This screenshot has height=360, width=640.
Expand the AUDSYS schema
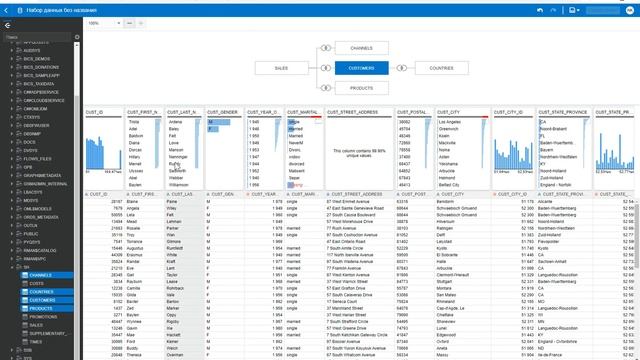(11, 51)
